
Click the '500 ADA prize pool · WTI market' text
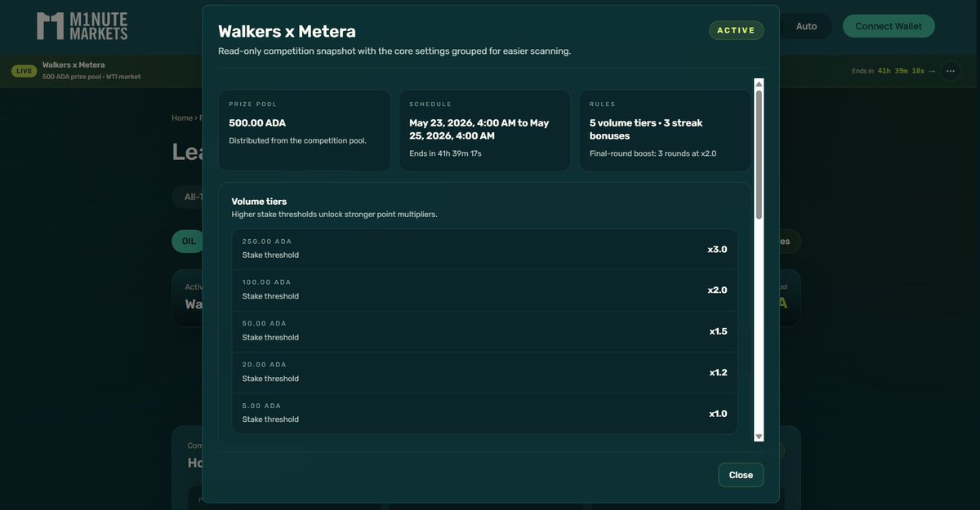[x=91, y=77]
